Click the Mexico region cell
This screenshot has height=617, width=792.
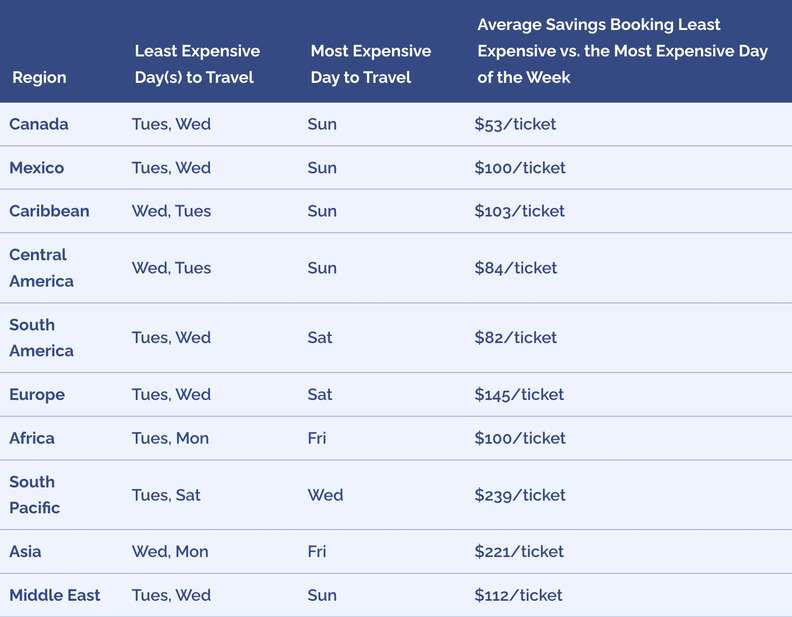(x=37, y=168)
